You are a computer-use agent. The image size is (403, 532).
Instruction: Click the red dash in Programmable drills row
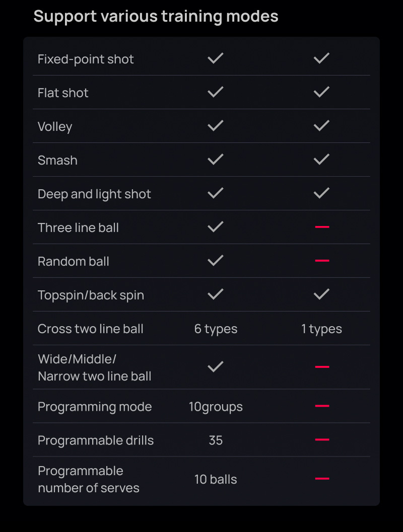pyautogui.click(x=322, y=440)
